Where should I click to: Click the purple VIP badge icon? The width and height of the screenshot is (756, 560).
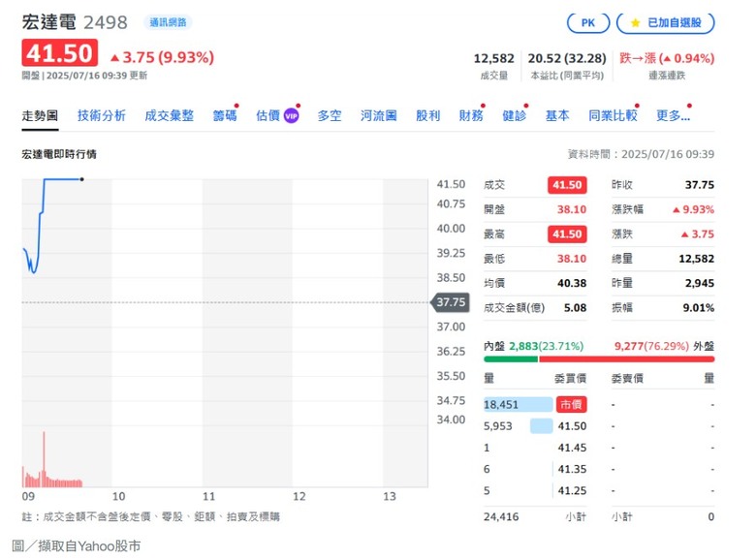(291, 115)
